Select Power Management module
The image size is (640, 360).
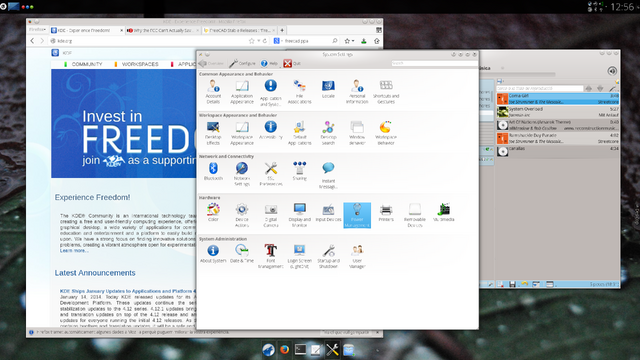point(357,216)
